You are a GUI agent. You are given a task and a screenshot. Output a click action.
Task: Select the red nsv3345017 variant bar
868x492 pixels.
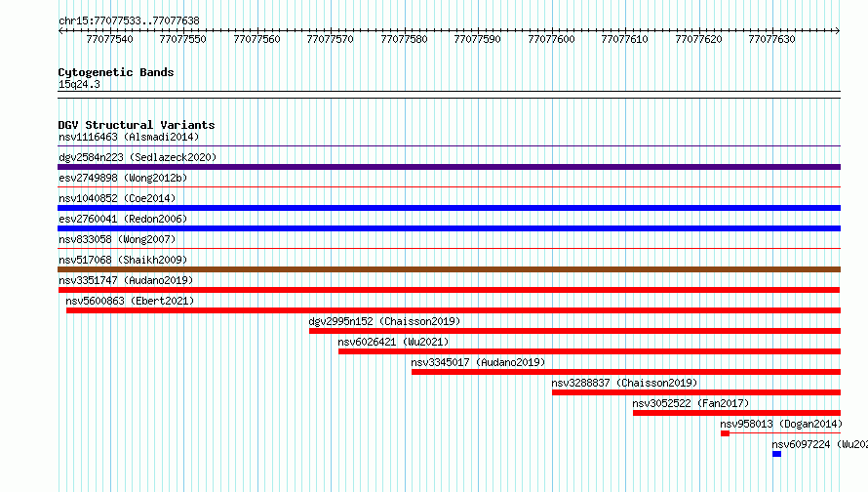[626, 372]
